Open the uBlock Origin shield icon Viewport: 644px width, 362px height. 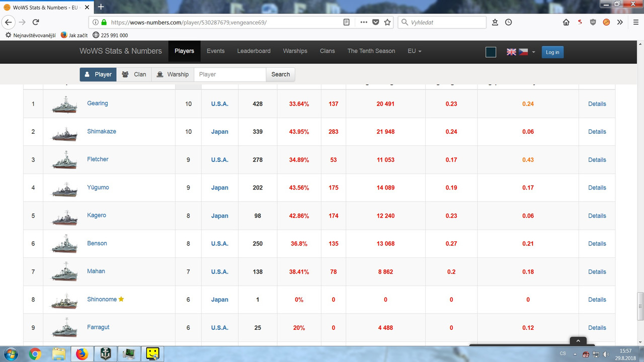point(593,22)
